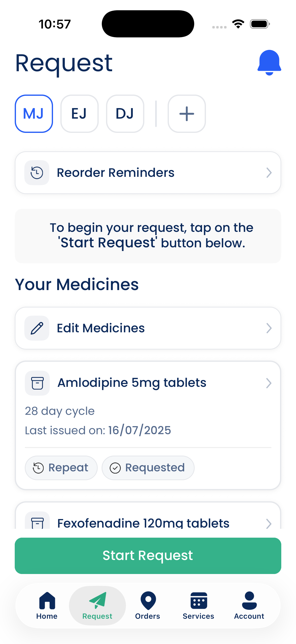Tap the Amlodipine medicine box icon
Image resolution: width=296 pixels, height=644 pixels.
(x=37, y=383)
